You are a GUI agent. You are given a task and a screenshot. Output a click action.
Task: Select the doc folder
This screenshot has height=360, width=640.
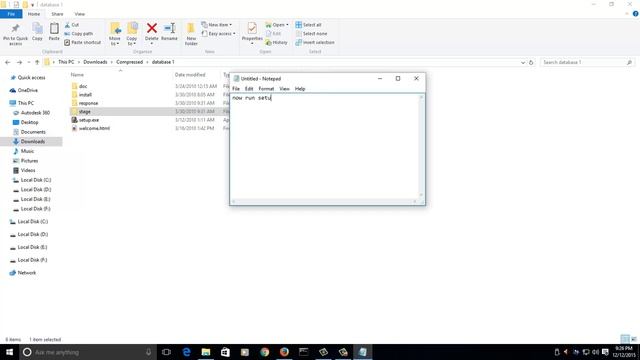click(83, 86)
